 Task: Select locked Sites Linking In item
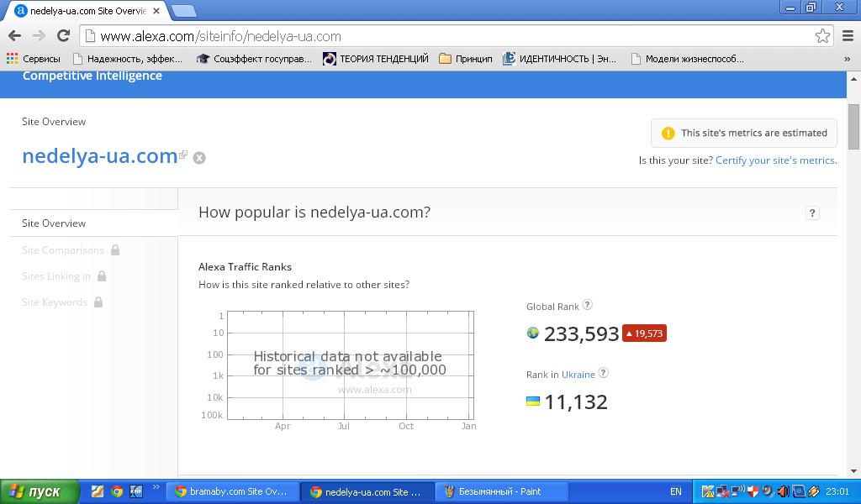[56, 276]
